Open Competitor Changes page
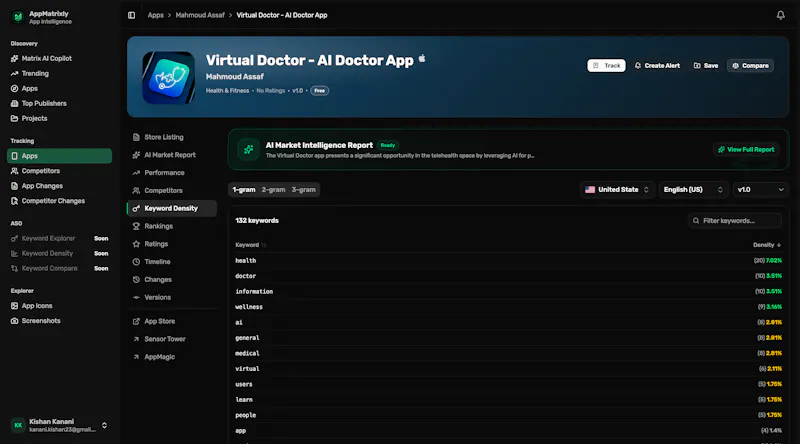 coord(53,201)
